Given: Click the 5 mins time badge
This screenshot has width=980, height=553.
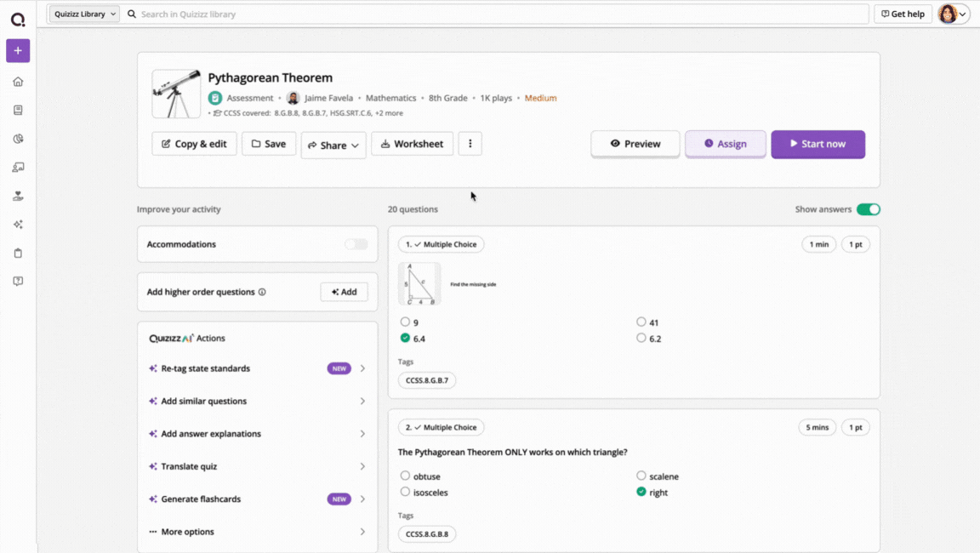Looking at the screenshot, I should click(817, 427).
